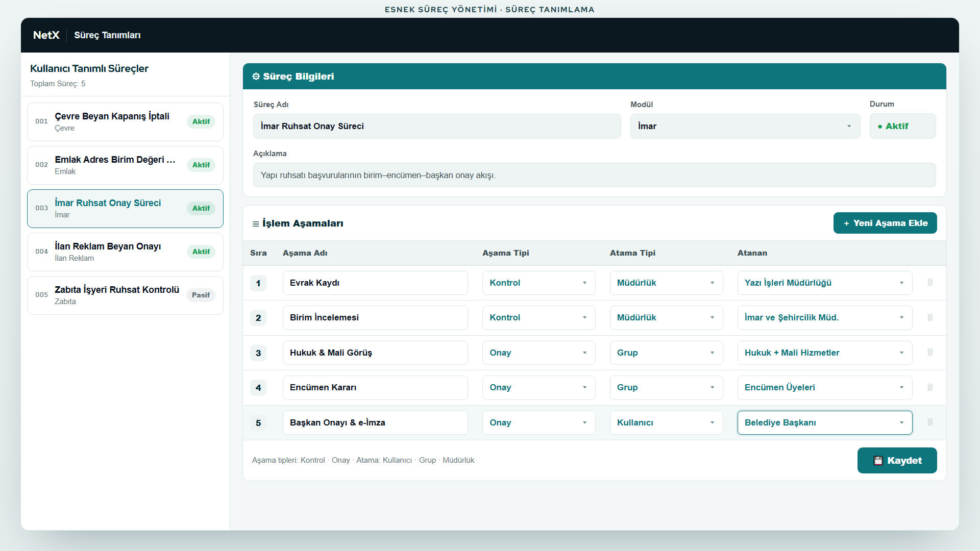Delete the Hukuk & Mali Görüş stage
The width and height of the screenshot is (980, 551).
tap(930, 353)
